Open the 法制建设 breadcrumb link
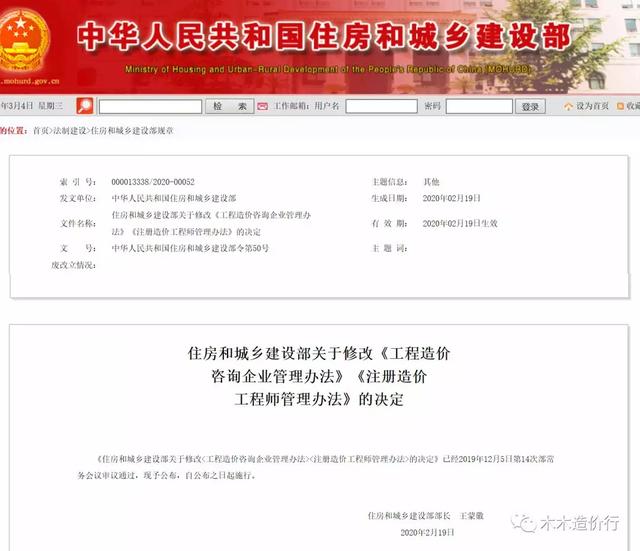640x551 pixels. point(69,131)
